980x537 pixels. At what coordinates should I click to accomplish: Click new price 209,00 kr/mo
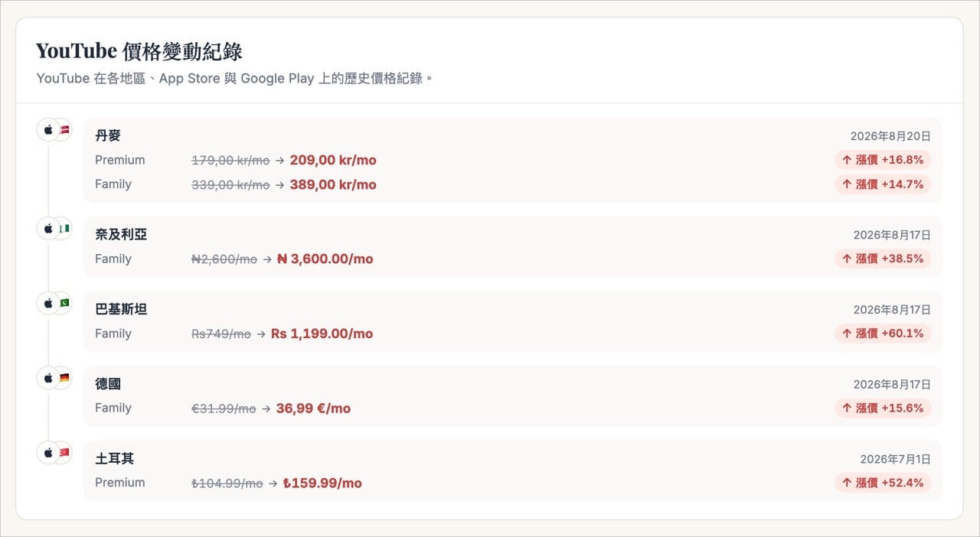[x=333, y=161]
